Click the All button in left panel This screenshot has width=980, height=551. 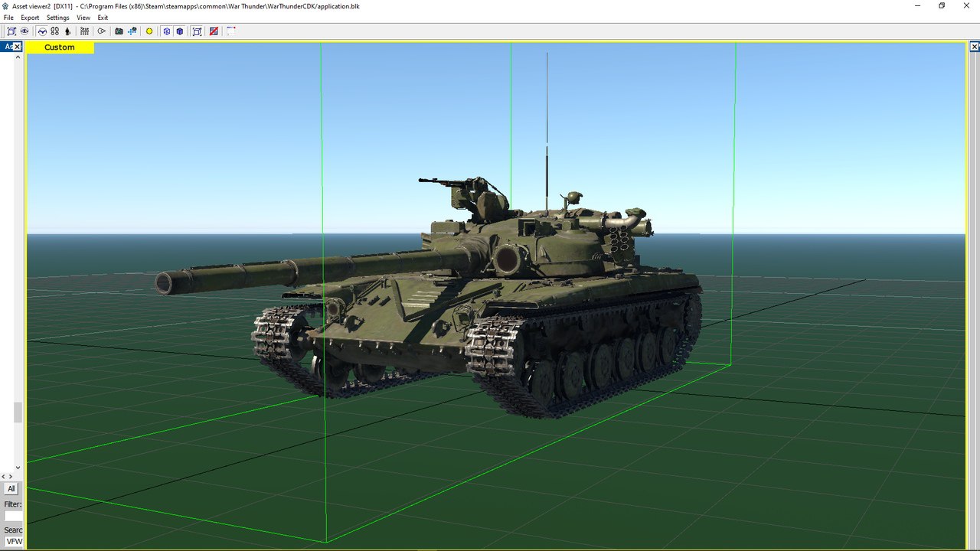11,489
